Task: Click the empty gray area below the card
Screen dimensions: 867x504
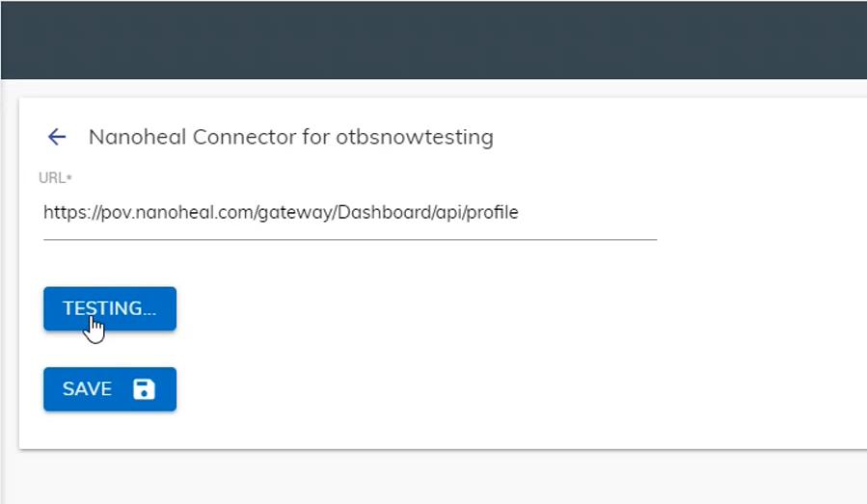Action: click(x=434, y=477)
